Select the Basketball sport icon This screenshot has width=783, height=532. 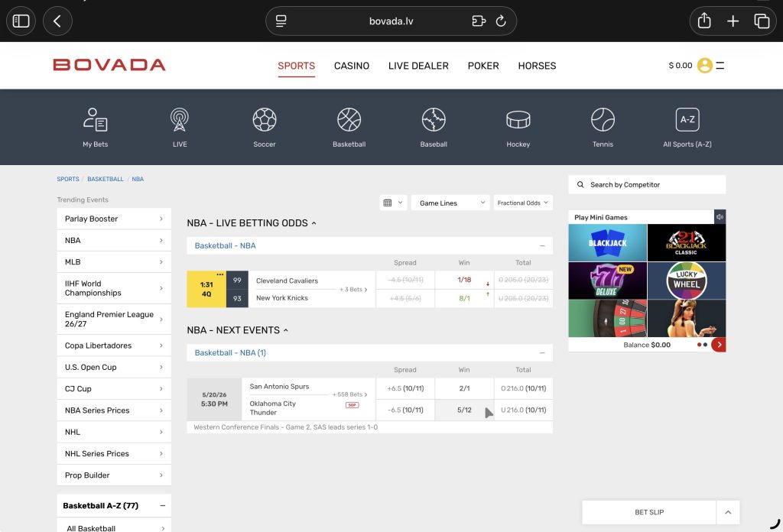click(349, 128)
